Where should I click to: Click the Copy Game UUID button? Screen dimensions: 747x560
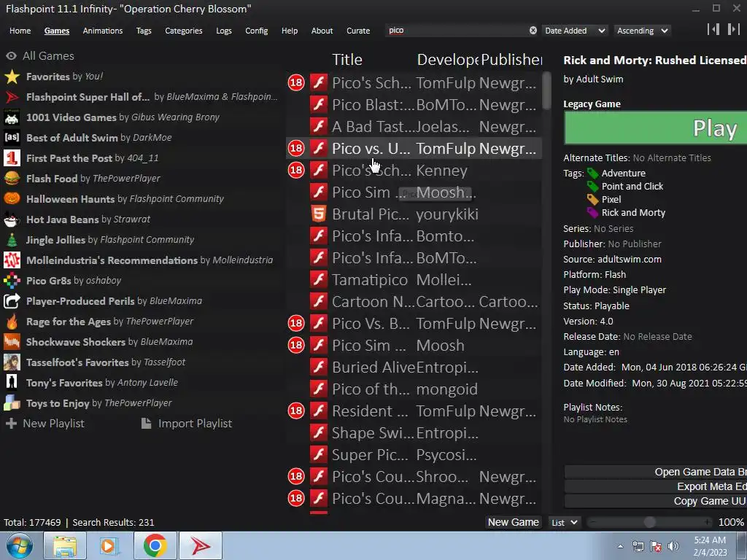pos(656,501)
